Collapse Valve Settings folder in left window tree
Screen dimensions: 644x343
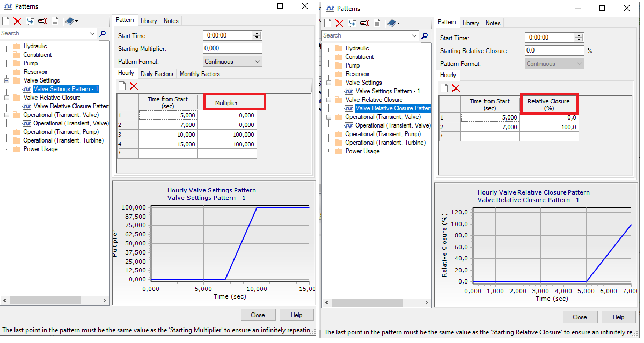tap(6, 80)
